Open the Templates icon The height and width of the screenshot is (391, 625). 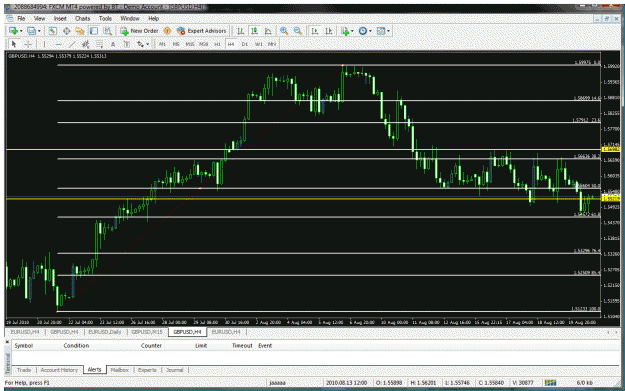coord(381,31)
